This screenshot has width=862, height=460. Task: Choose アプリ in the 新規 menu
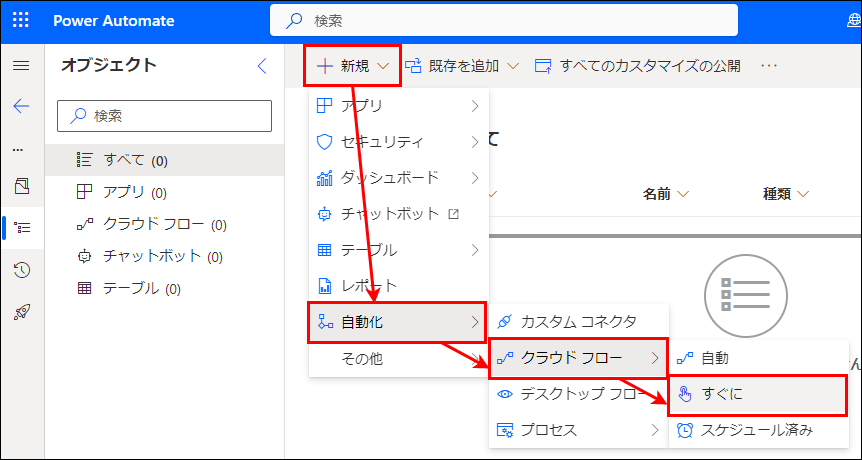[x=399, y=106]
